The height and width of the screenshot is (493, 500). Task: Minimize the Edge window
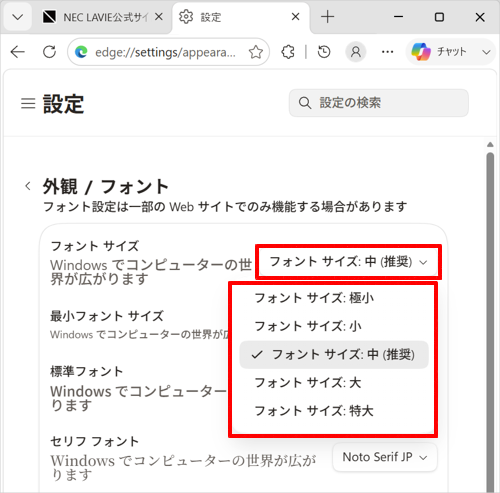(398, 17)
